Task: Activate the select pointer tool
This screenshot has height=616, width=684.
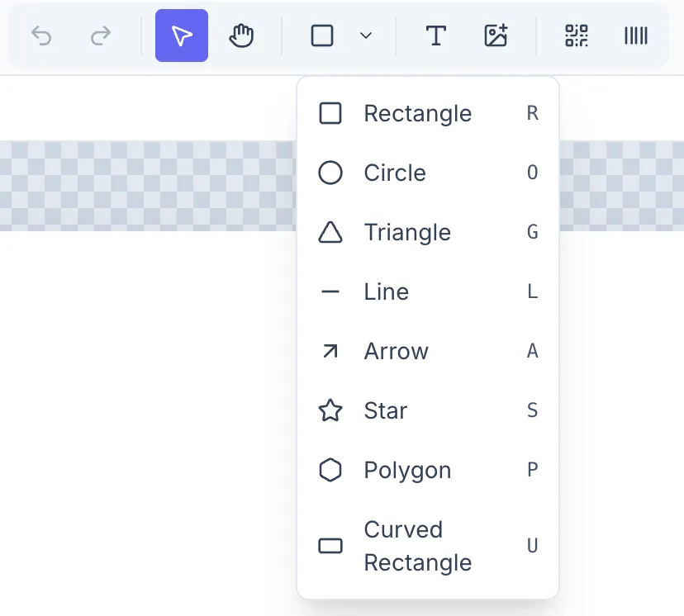Action: click(x=182, y=36)
